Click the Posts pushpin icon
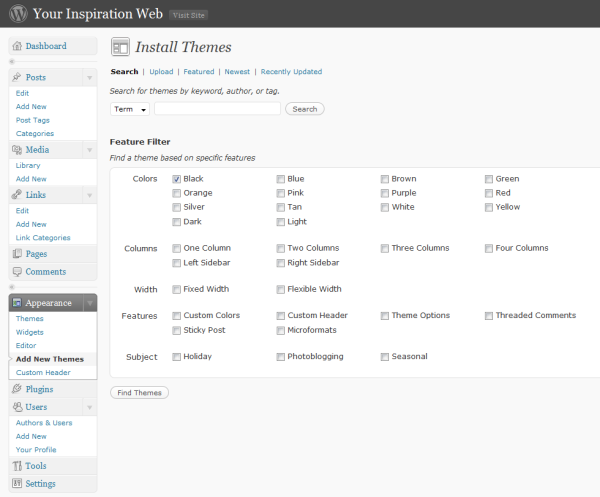Viewport: 600px width, 497px height. pyautogui.click(x=16, y=77)
